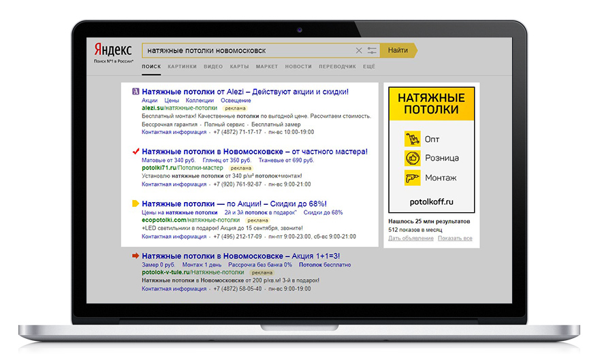Select the Поиск tab

coord(151,67)
